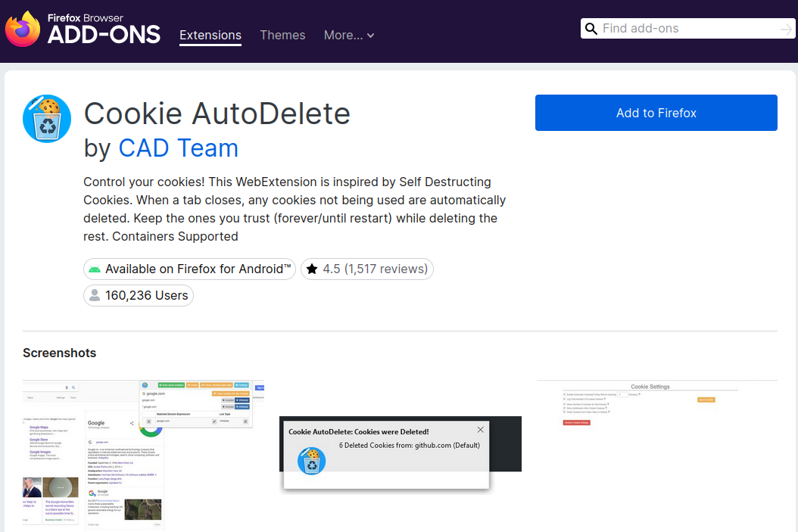The width and height of the screenshot is (798, 532).
Task: Click the 160,236 Users text
Action: click(147, 295)
